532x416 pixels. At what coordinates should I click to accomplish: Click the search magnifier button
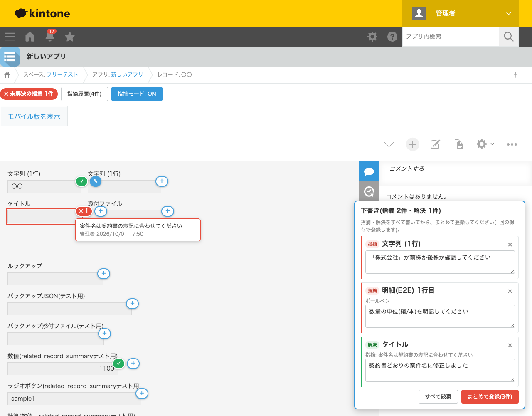click(x=509, y=37)
